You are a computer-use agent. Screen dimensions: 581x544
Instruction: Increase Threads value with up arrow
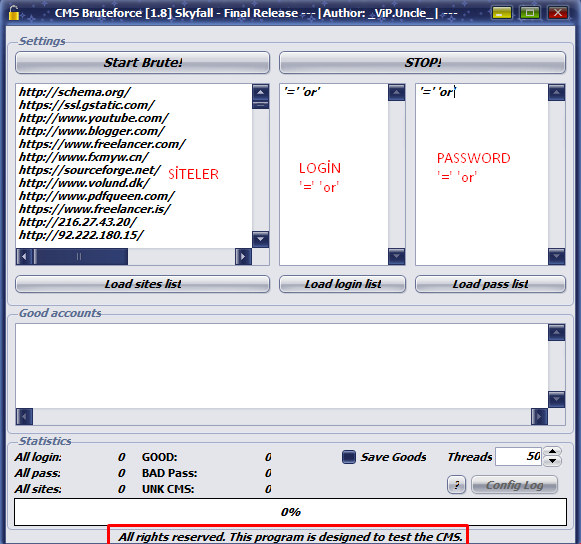tap(552, 452)
